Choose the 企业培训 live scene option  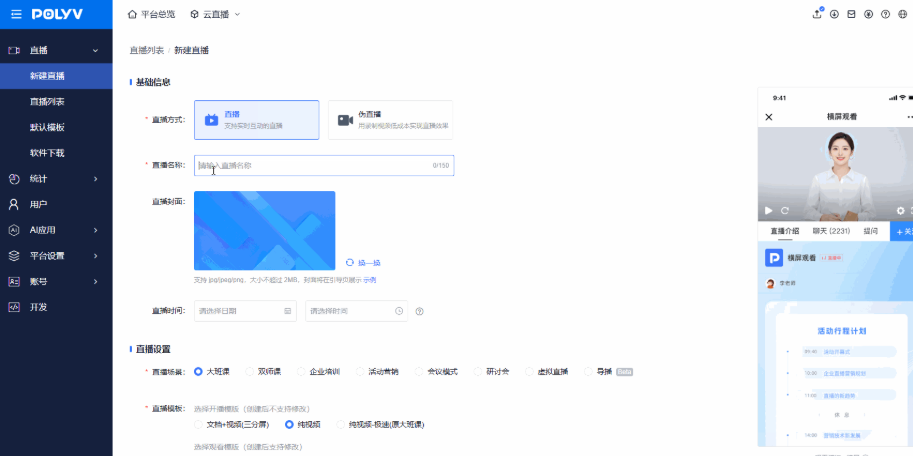point(302,371)
